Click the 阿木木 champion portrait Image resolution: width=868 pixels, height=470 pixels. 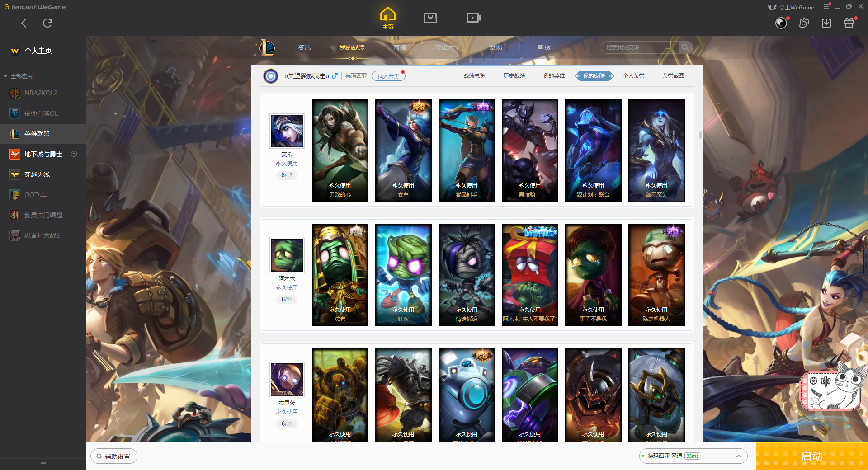point(287,255)
